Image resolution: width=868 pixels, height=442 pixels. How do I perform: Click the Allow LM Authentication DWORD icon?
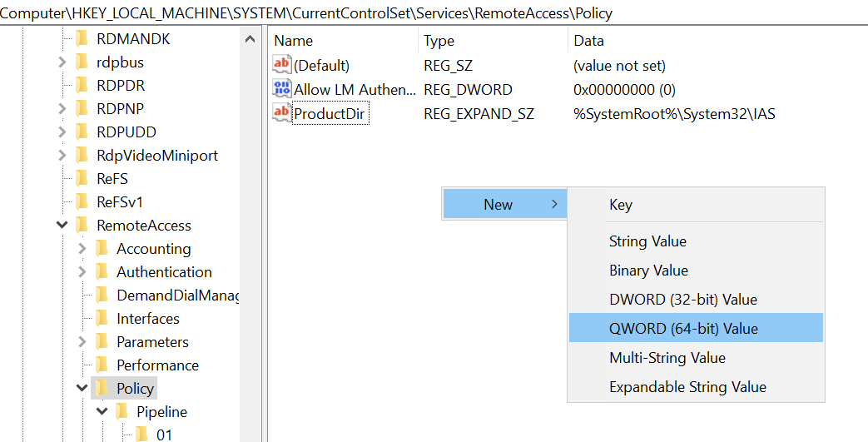282,88
